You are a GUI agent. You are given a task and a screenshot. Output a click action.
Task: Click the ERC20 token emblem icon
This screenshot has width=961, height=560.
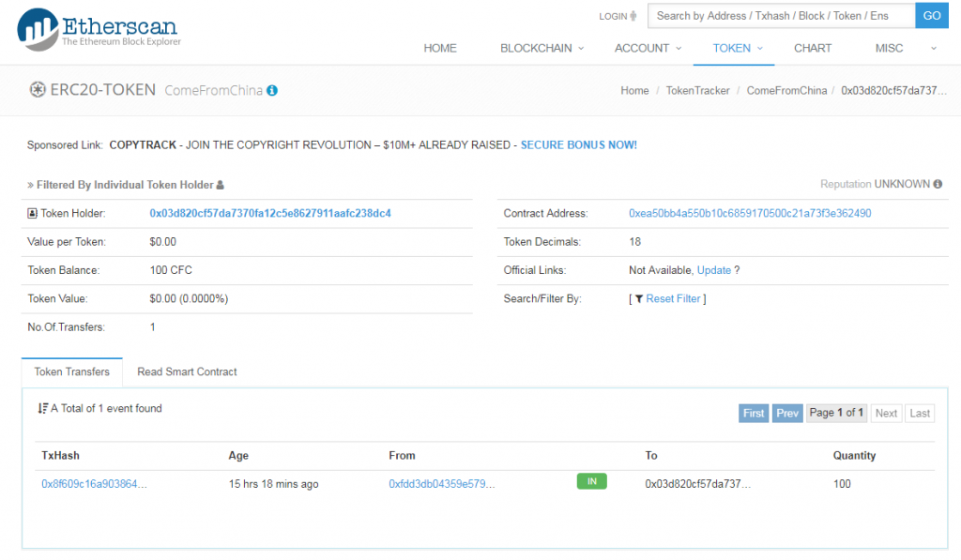pyautogui.click(x=38, y=89)
